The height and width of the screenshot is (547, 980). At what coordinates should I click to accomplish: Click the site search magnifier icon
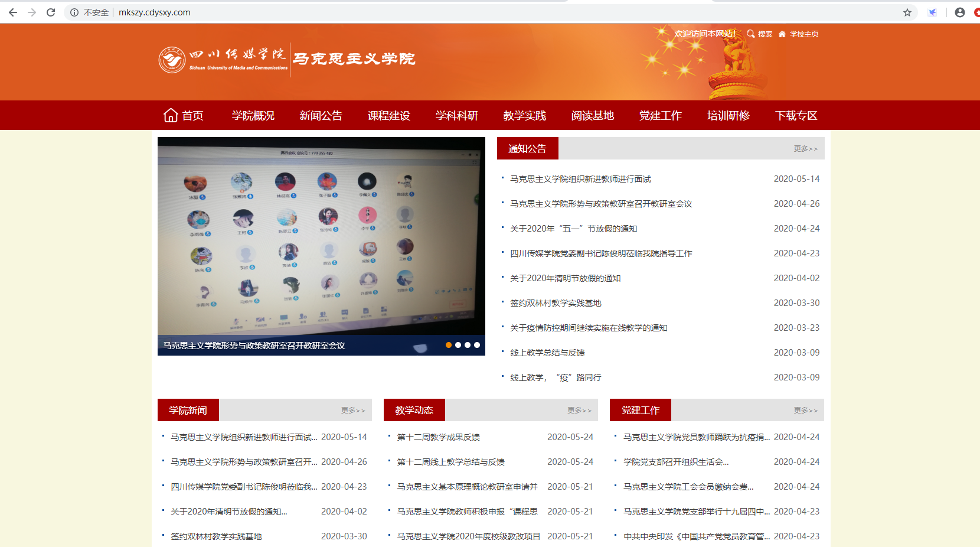tap(751, 34)
